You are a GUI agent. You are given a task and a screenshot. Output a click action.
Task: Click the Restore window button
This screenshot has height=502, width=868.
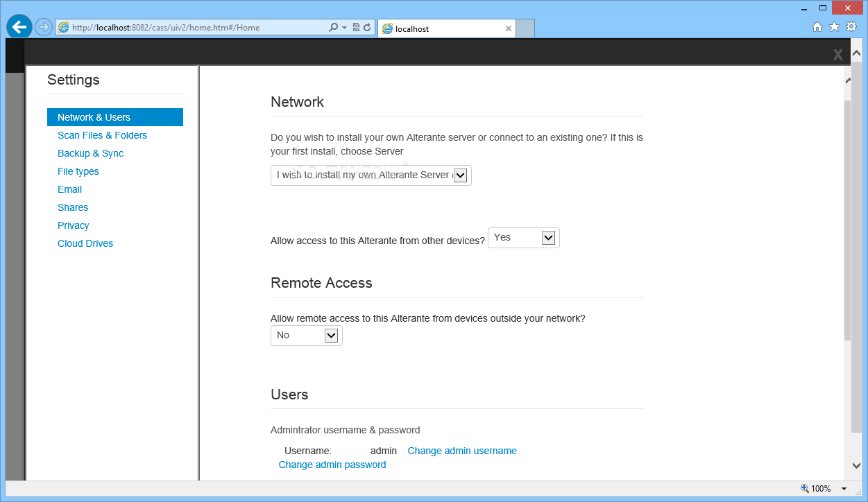pyautogui.click(x=823, y=7)
